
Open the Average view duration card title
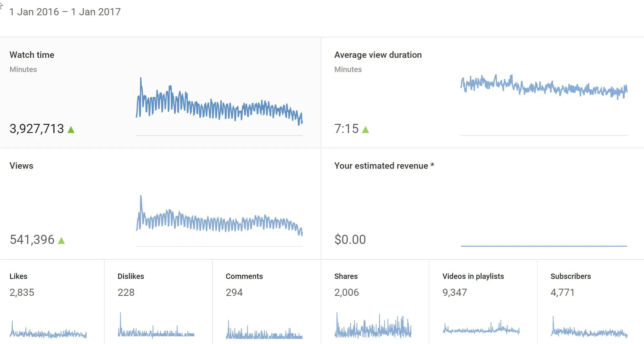point(378,55)
